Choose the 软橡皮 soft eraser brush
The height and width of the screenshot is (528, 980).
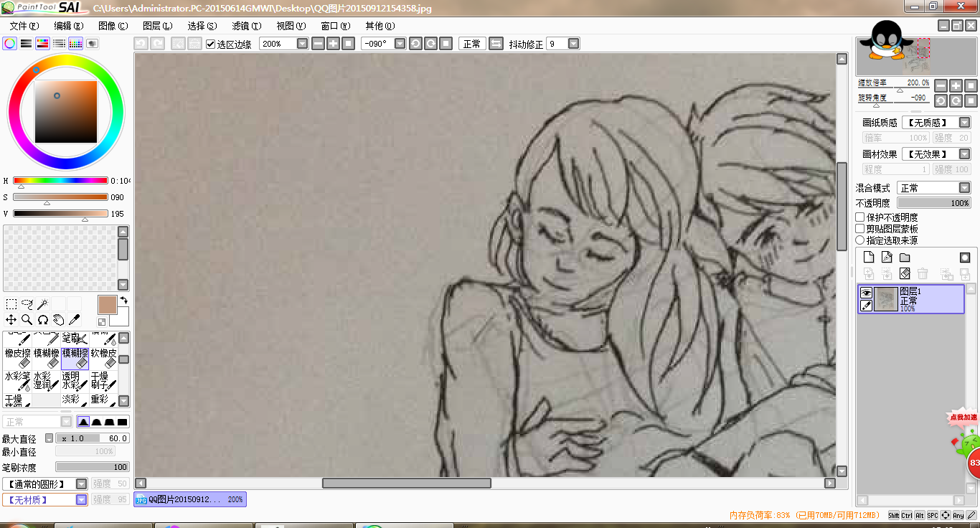[x=103, y=358]
